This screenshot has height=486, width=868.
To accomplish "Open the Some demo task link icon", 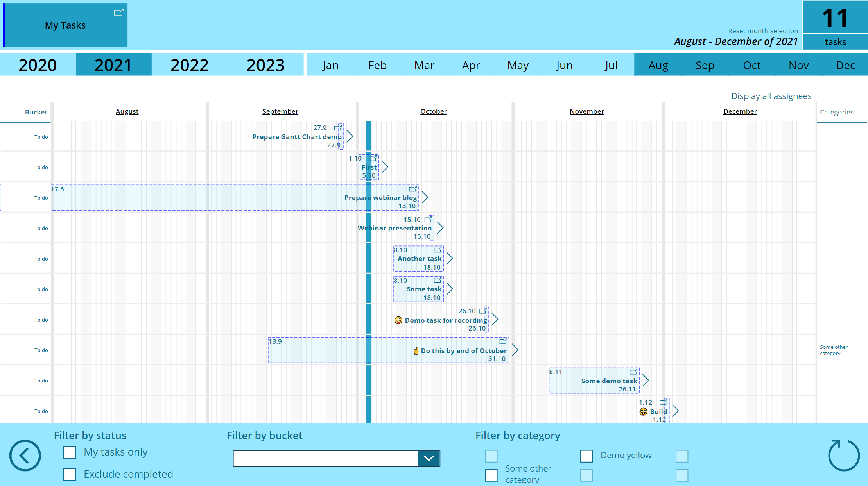I will [x=633, y=372].
